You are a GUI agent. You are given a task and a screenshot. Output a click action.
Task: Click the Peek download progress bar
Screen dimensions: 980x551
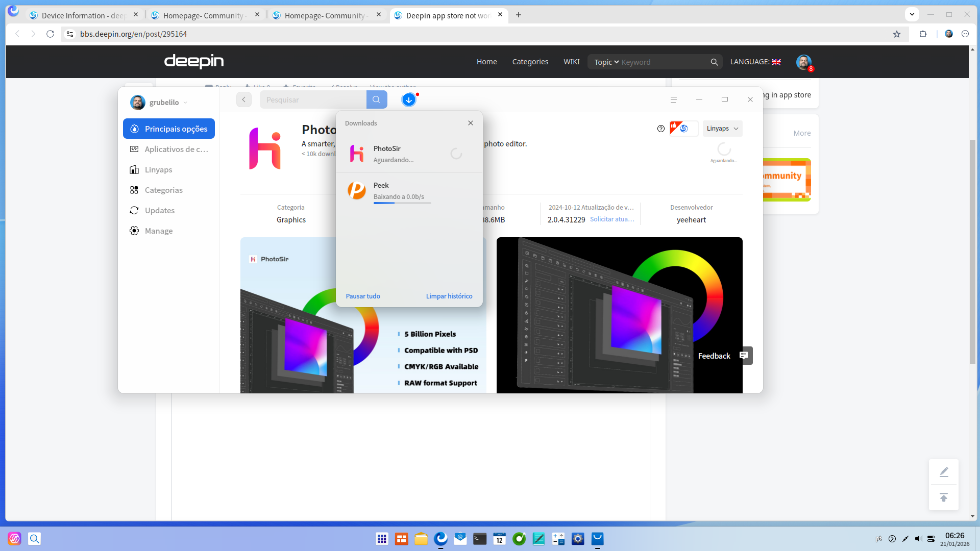402,203
